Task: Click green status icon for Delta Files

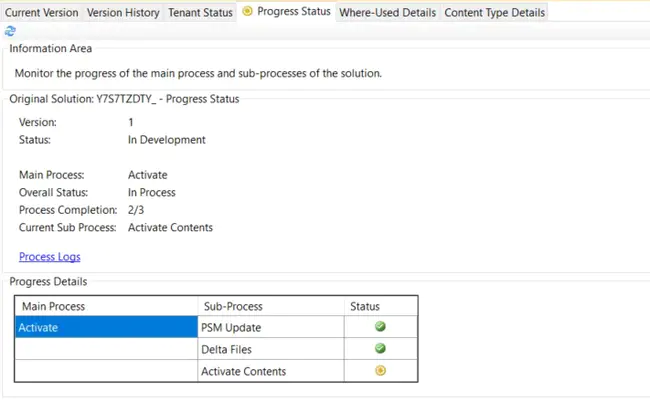Action: click(380, 349)
